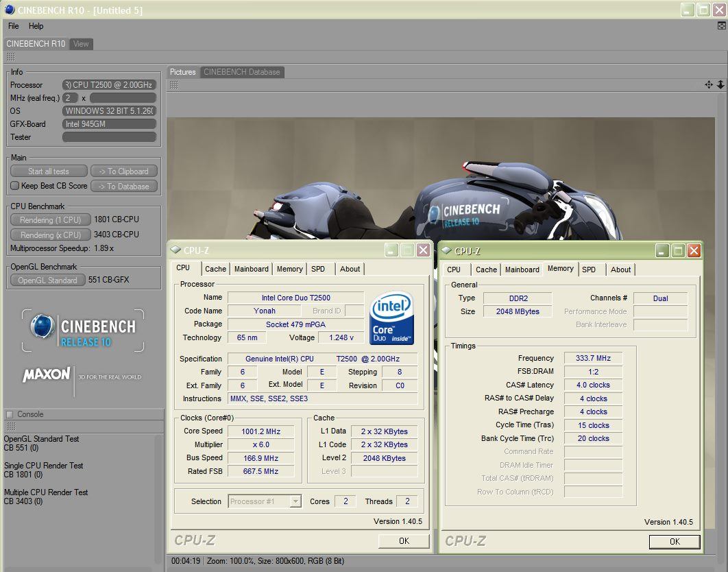Click the grip handle under Console header
Image resolution: width=728 pixels, height=572 pixels.
[11, 427]
